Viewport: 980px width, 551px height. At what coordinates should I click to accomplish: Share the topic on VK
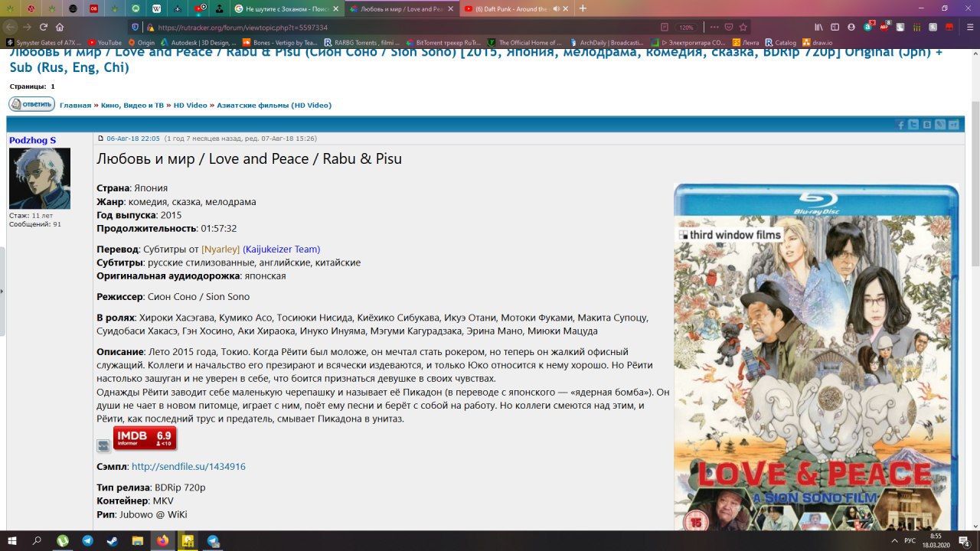pyautogui.click(x=927, y=125)
